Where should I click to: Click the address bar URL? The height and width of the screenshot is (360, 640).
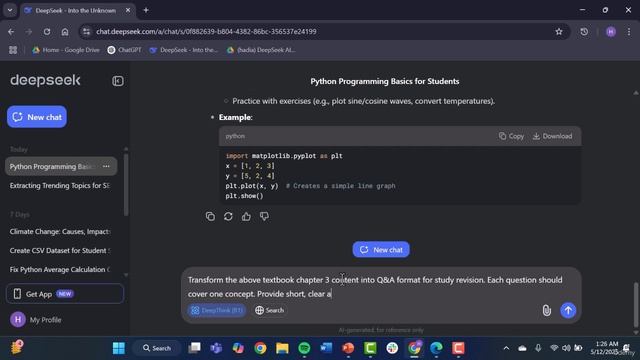click(206, 32)
